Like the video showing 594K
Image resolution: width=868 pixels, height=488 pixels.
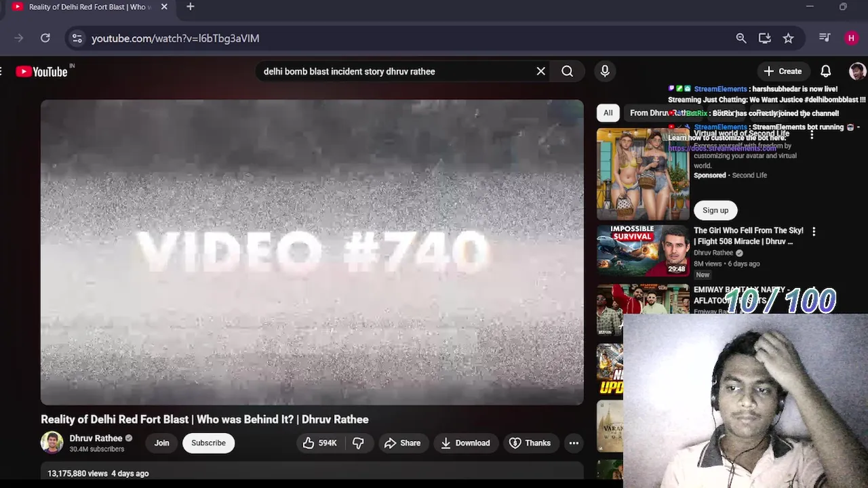[x=320, y=443]
